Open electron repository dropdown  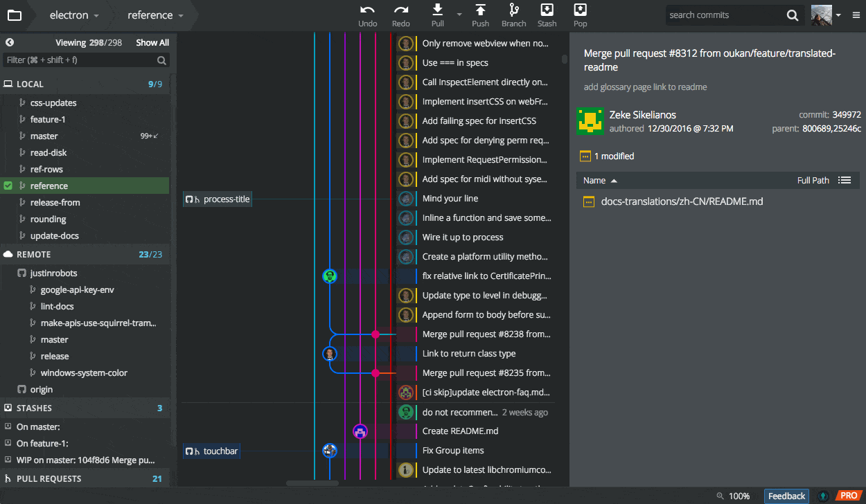click(x=75, y=15)
